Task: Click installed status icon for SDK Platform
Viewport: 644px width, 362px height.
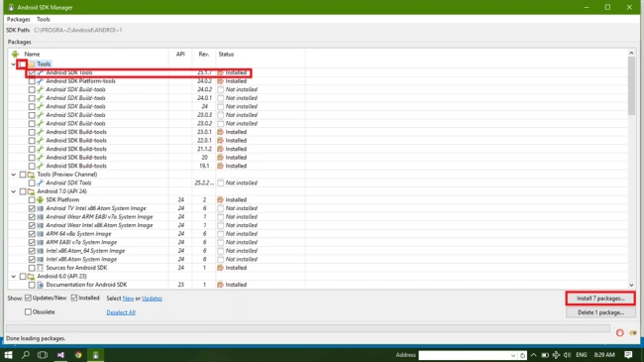Action: tap(221, 200)
